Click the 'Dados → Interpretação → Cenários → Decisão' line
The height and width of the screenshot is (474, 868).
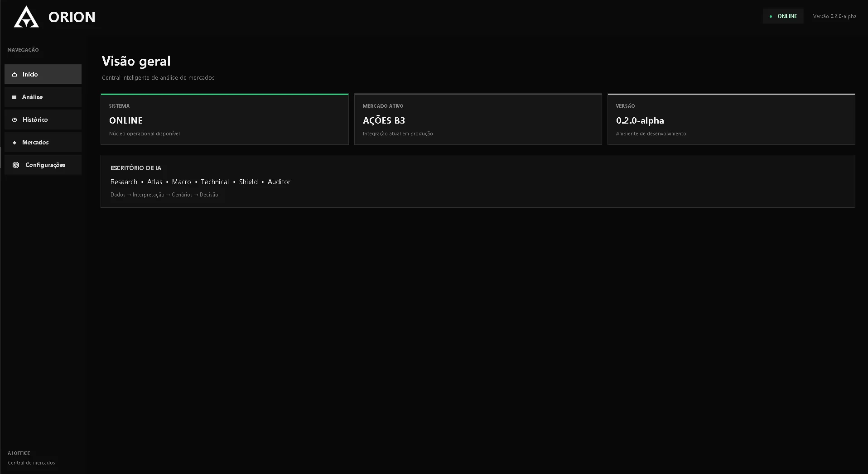point(164,195)
